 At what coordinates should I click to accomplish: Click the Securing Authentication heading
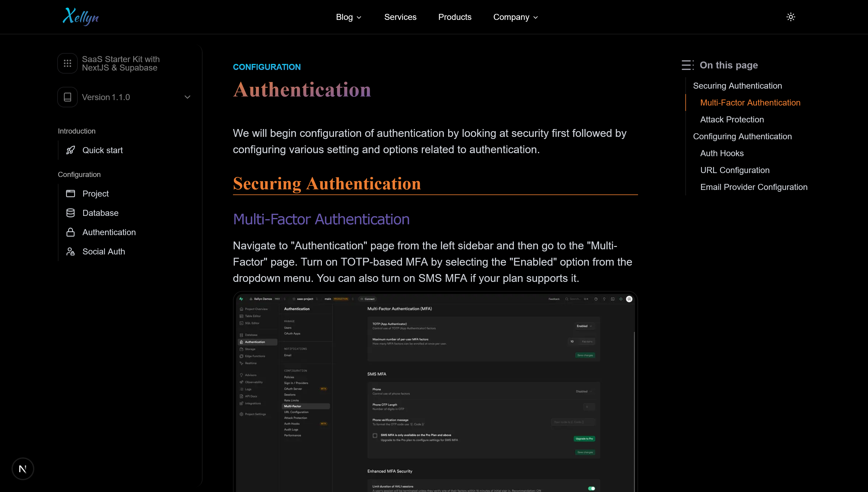point(327,184)
